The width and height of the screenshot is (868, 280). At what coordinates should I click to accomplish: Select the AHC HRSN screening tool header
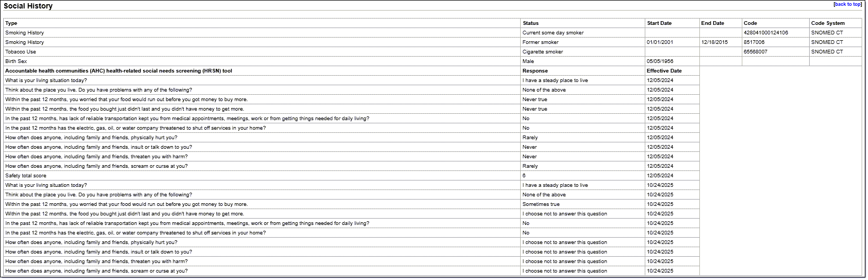(x=119, y=71)
